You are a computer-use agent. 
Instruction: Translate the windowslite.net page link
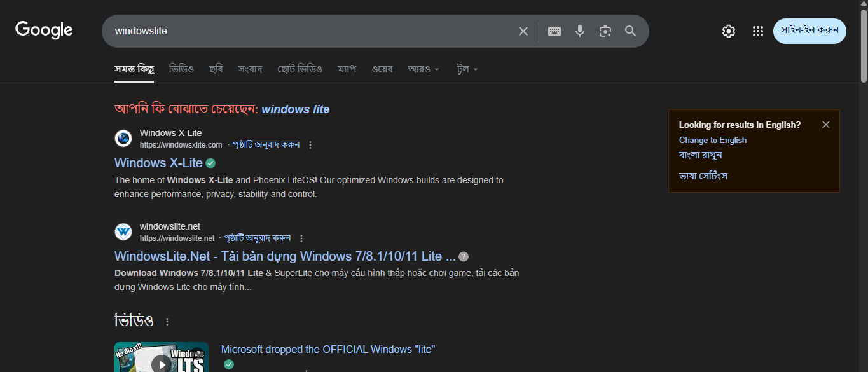coord(257,238)
